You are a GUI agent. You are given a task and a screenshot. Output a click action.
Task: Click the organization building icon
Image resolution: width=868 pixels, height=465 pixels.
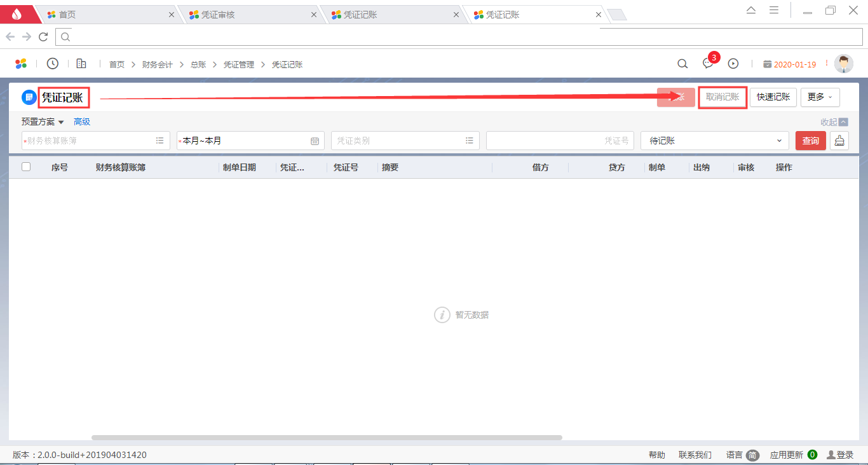tap(81, 64)
